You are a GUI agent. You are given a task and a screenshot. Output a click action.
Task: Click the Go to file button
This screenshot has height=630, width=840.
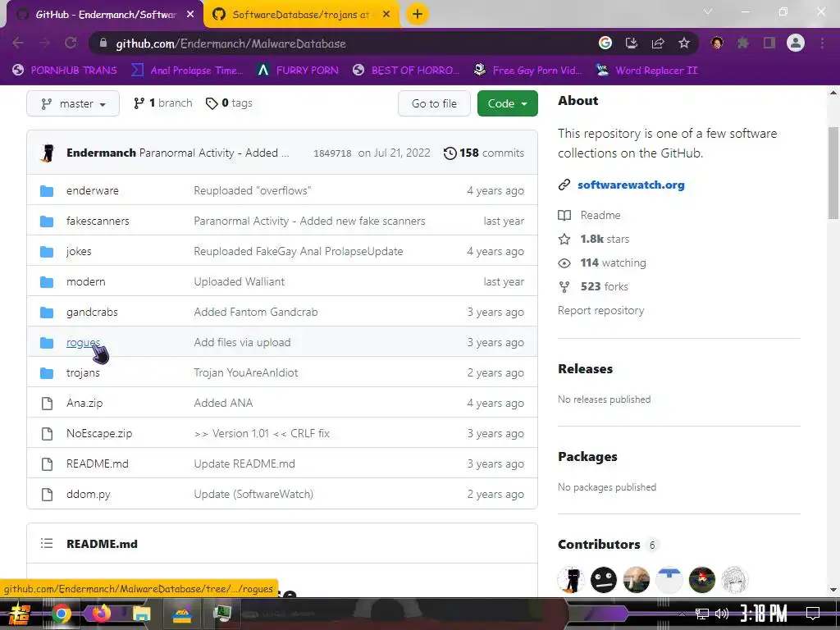point(434,103)
